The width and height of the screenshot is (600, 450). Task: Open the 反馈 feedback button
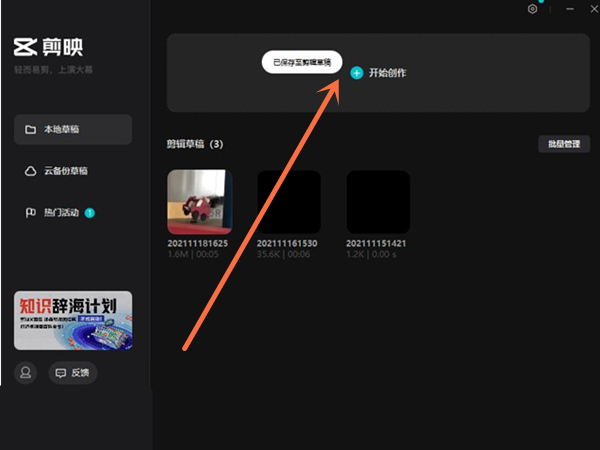point(73,372)
